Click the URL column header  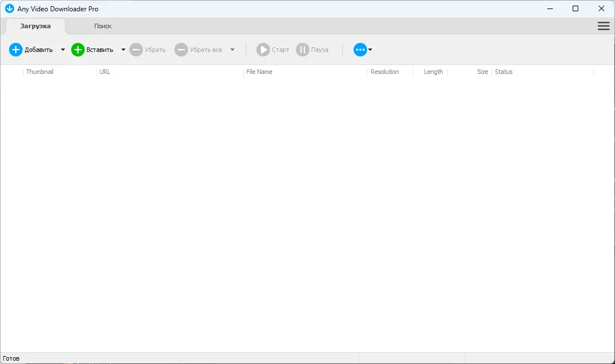coord(106,72)
